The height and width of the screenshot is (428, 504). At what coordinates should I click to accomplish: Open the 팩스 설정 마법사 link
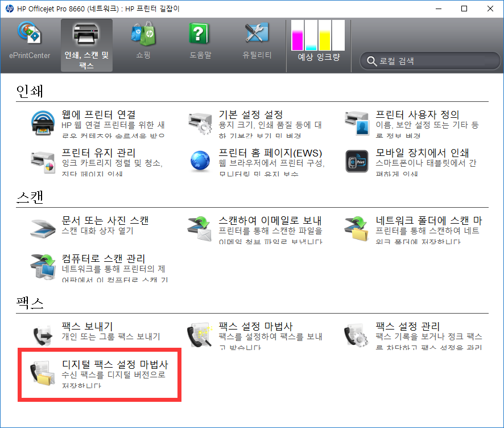coord(255,326)
